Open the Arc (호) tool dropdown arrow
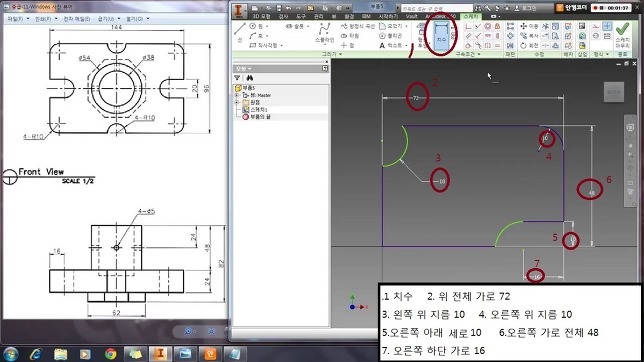644x362 pixels. (x=267, y=36)
